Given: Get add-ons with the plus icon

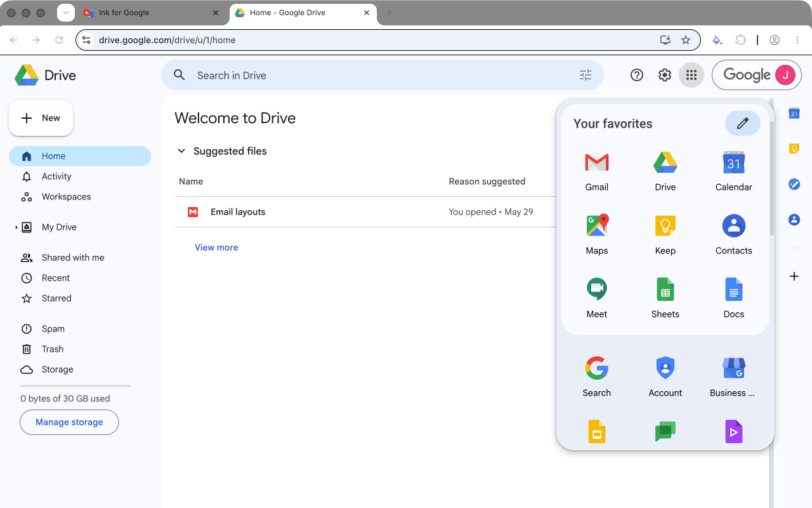Looking at the screenshot, I should pyautogui.click(x=794, y=276).
